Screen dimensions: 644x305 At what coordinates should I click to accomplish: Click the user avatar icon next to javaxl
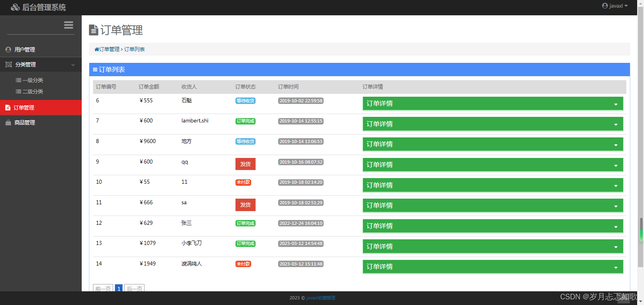pyautogui.click(x=605, y=6)
